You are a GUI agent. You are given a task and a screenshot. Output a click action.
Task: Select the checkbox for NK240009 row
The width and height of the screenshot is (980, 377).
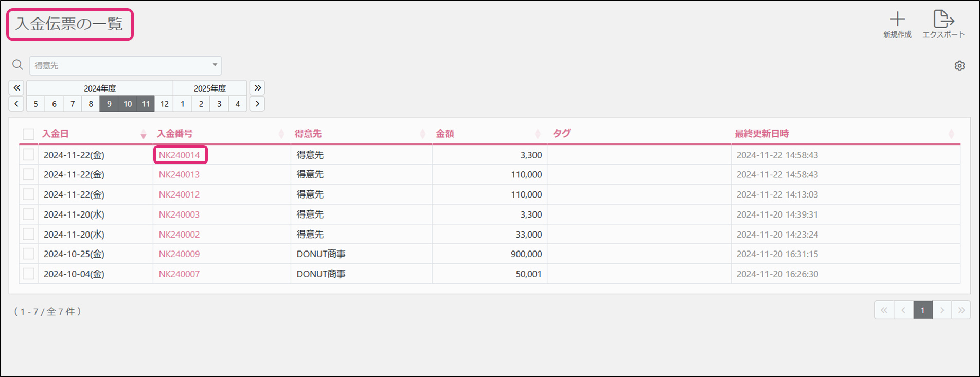(x=29, y=254)
